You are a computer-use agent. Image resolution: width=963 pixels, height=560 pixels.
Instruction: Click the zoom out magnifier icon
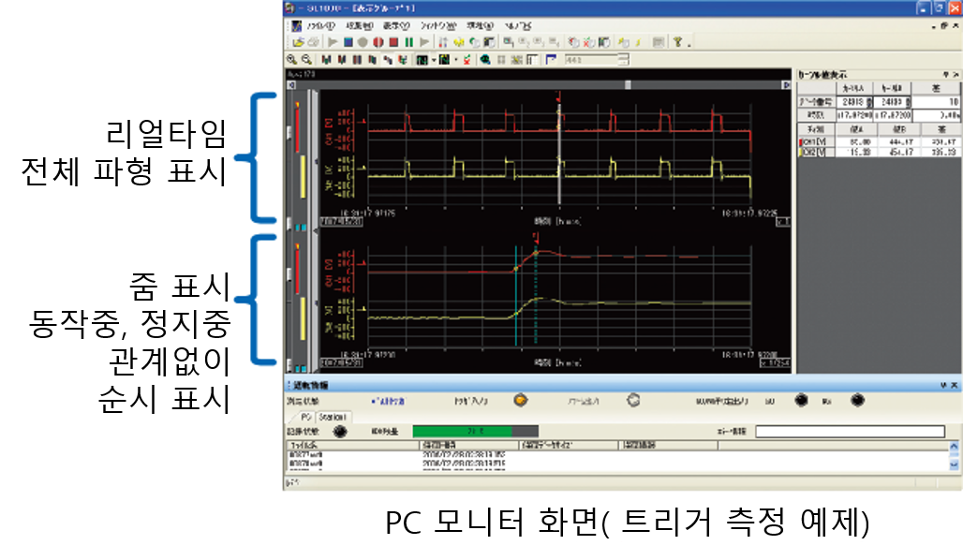point(306,60)
